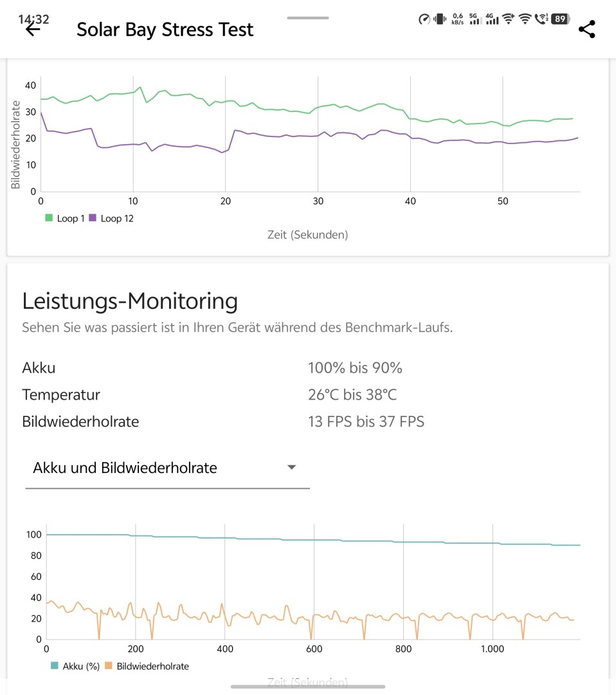Tap the speedometer status bar icon

pos(424,19)
